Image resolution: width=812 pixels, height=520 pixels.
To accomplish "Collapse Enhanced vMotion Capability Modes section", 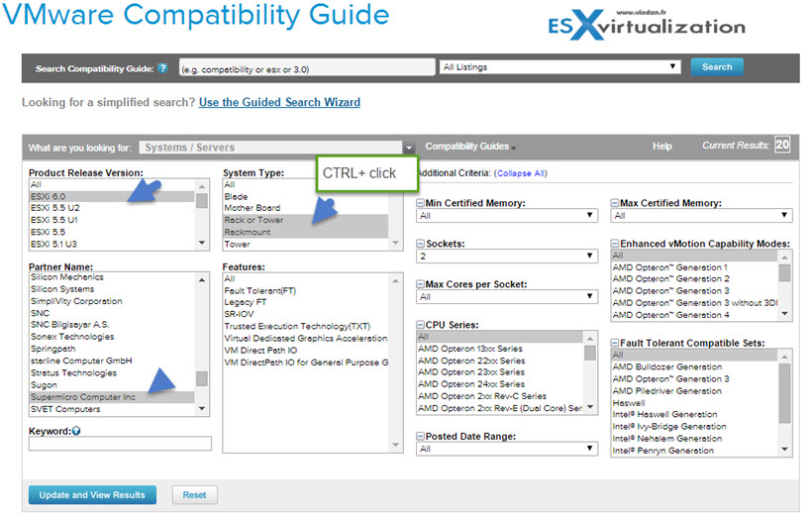I will click(615, 244).
